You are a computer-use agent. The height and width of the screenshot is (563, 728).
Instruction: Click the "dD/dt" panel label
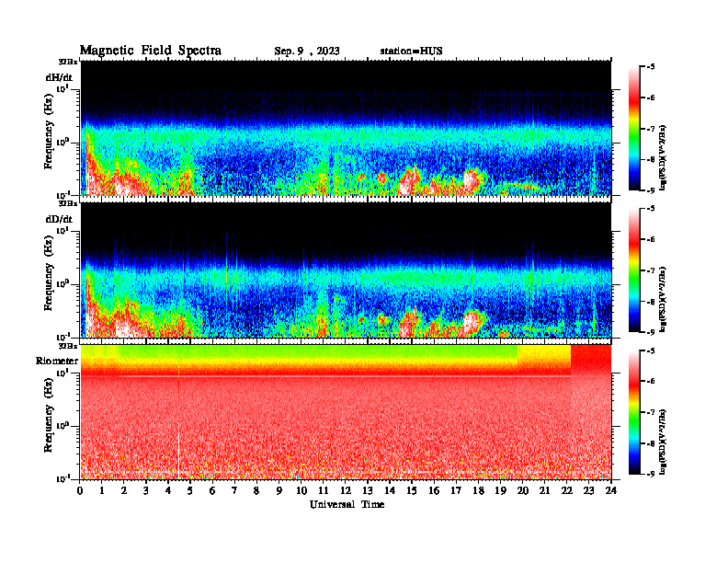pos(59,219)
